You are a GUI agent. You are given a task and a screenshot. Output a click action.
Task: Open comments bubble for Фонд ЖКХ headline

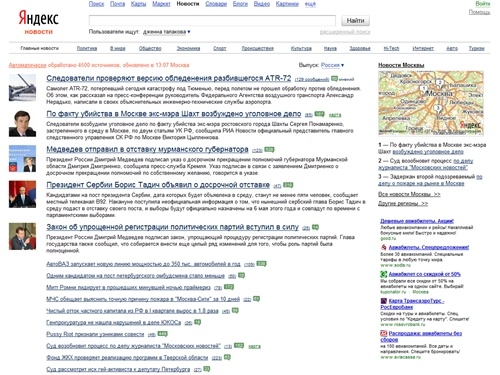point(227,357)
